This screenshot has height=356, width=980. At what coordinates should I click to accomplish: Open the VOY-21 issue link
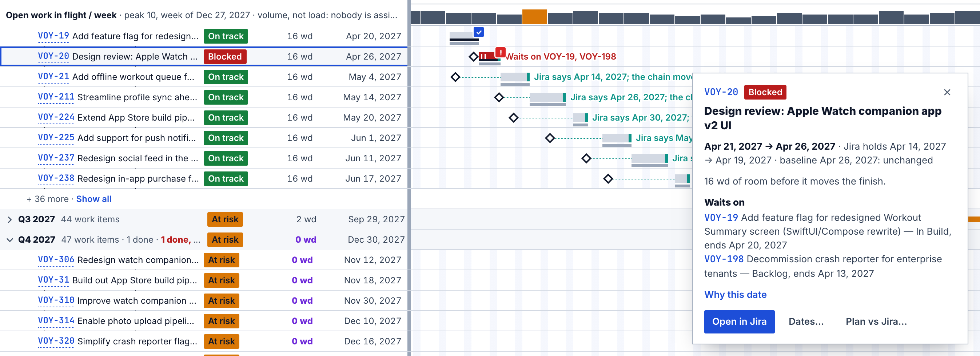coord(53,77)
